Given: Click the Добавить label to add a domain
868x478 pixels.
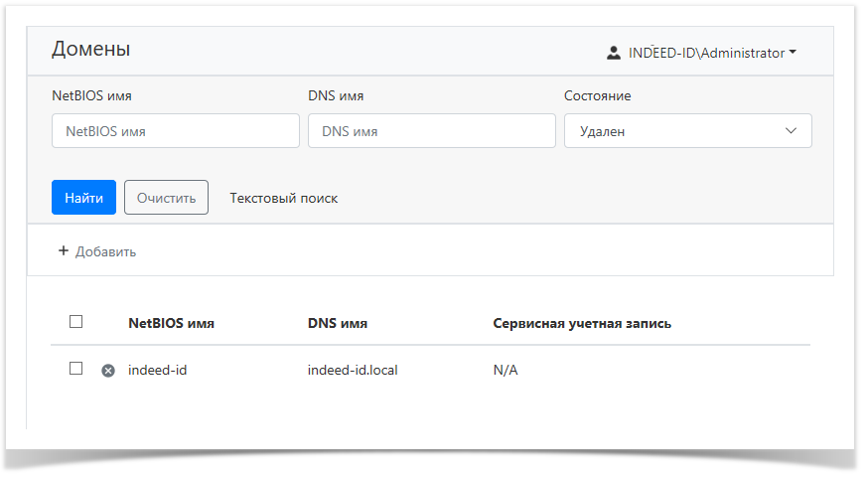Looking at the screenshot, I should (105, 252).
